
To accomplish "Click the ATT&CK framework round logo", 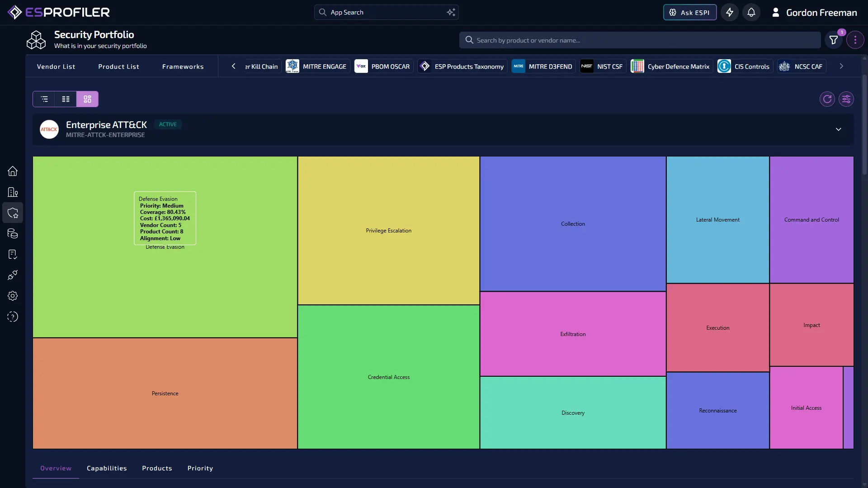I will tap(49, 129).
